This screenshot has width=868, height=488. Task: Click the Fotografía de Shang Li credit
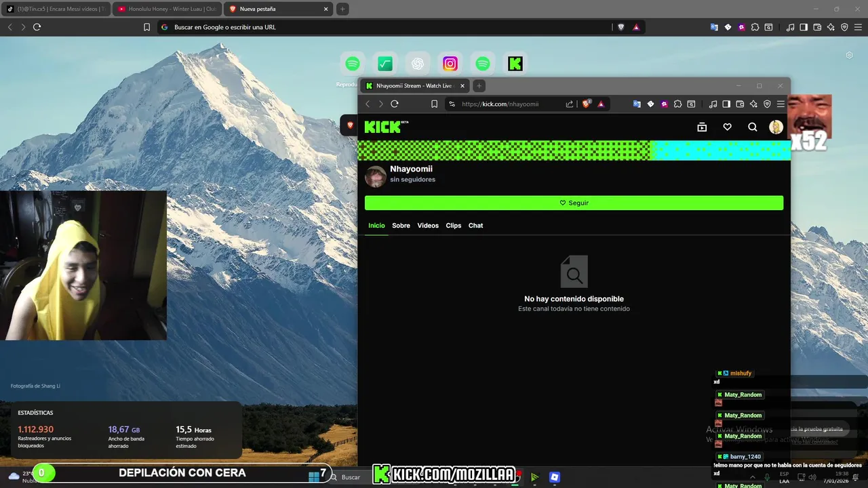35,386
